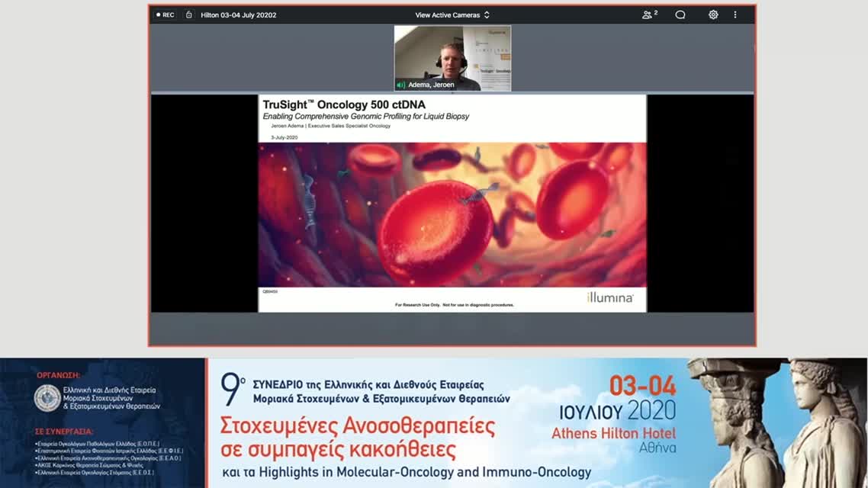Open the settings gear icon
Image resolution: width=868 pixels, height=488 pixels.
(712, 14)
